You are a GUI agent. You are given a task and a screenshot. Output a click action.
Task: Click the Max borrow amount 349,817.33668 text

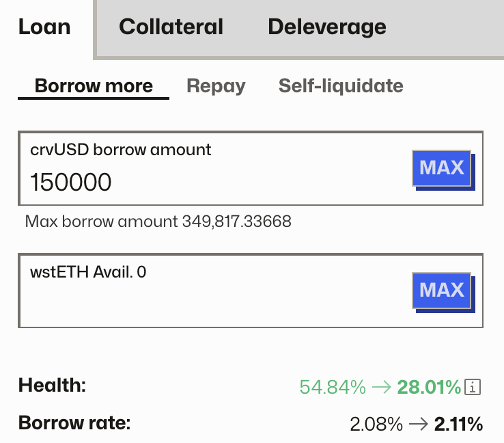[x=158, y=221]
